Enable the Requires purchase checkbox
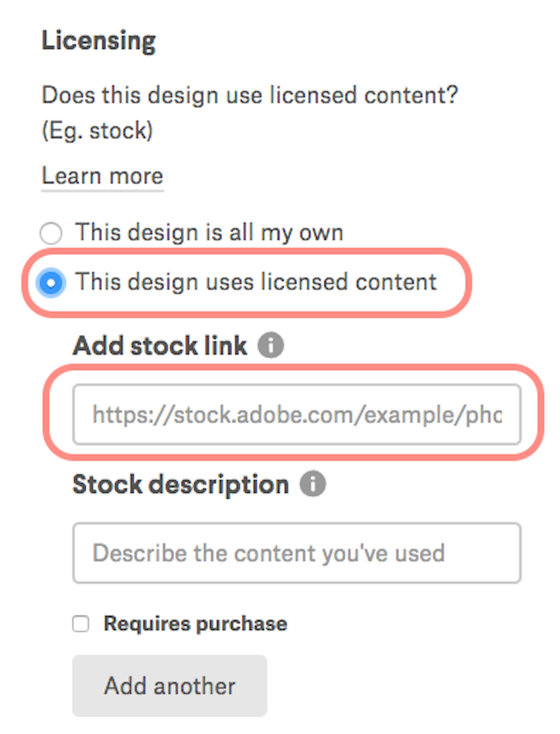The width and height of the screenshot is (560, 734). [x=81, y=624]
